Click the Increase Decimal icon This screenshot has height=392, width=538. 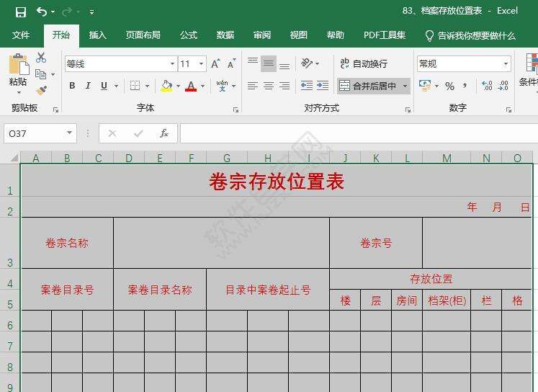[487, 86]
